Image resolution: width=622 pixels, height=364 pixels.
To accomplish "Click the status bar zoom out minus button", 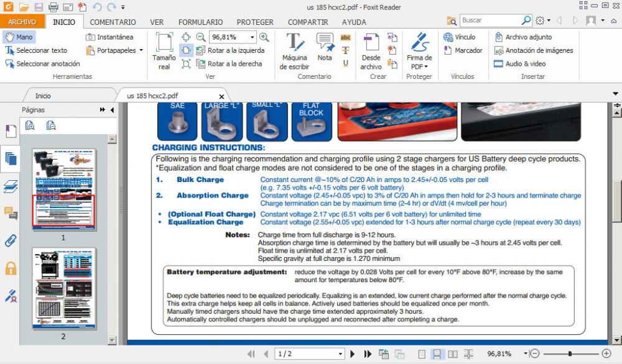I will coord(535,353).
